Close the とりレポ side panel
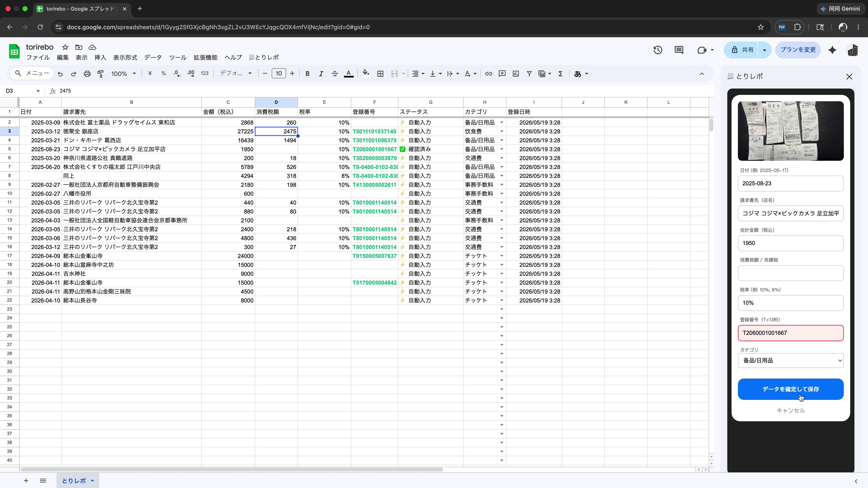Viewport: 868px width, 488px height. (849, 77)
